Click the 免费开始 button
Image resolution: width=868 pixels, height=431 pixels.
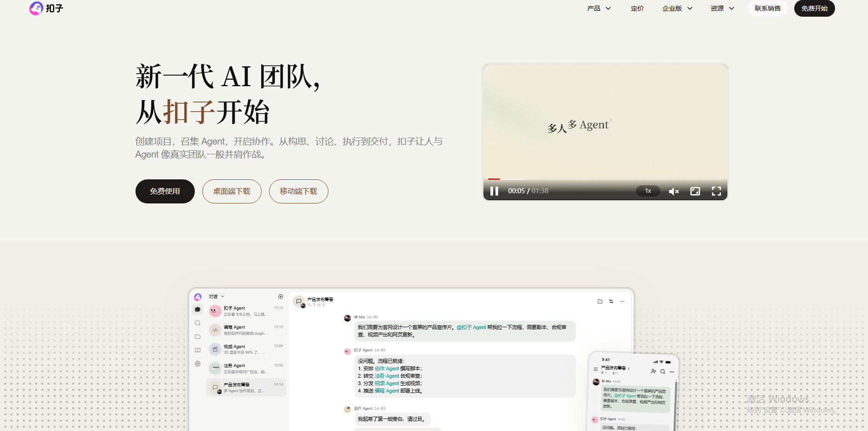815,8
